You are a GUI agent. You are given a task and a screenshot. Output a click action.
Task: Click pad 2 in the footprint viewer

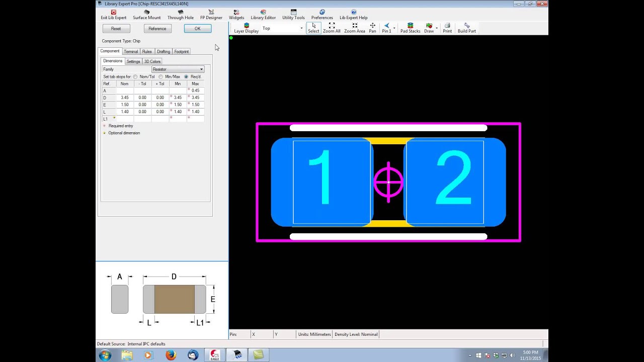tap(455, 182)
